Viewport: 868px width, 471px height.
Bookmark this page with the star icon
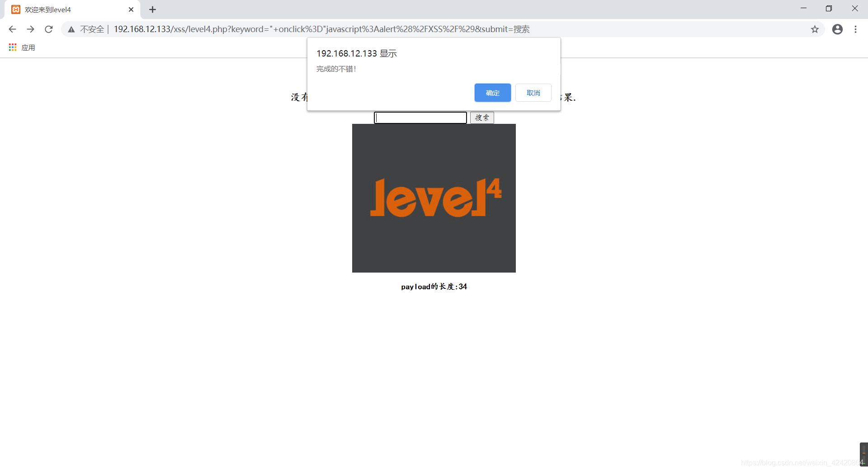[815, 29]
